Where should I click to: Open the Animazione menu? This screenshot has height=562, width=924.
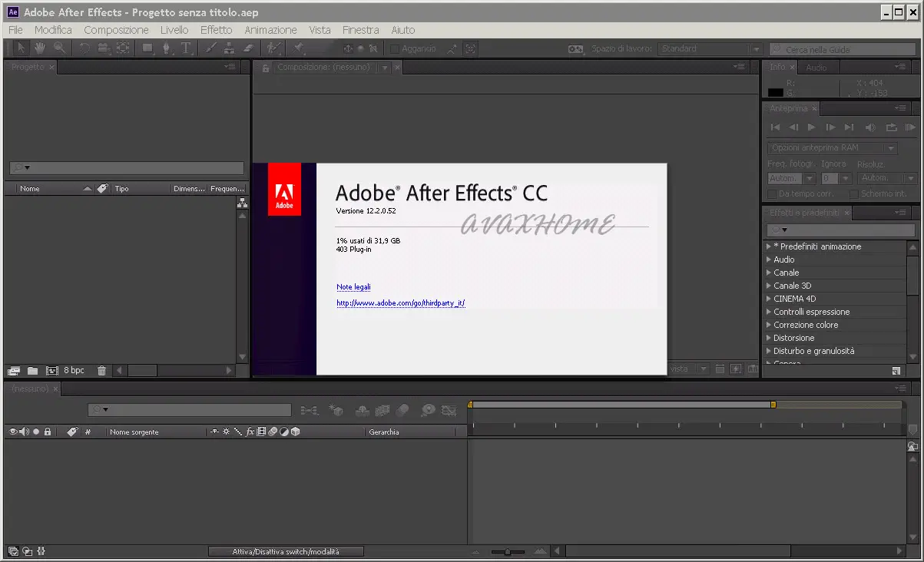tap(270, 30)
